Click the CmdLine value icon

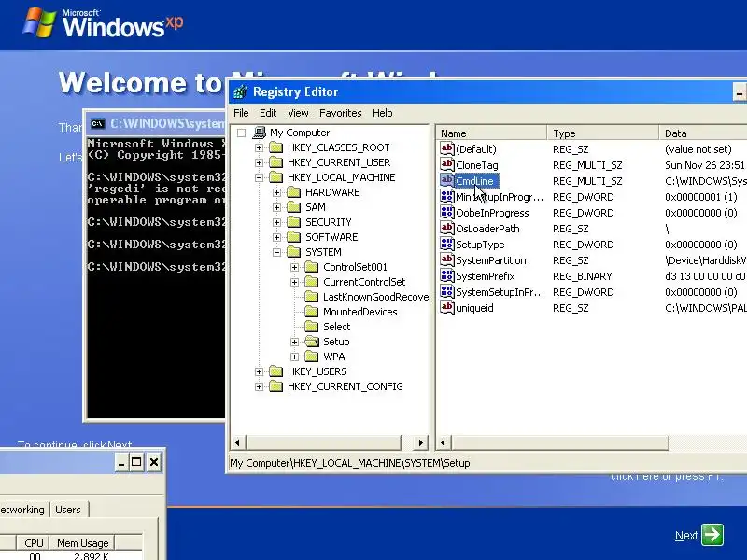(447, 180)
